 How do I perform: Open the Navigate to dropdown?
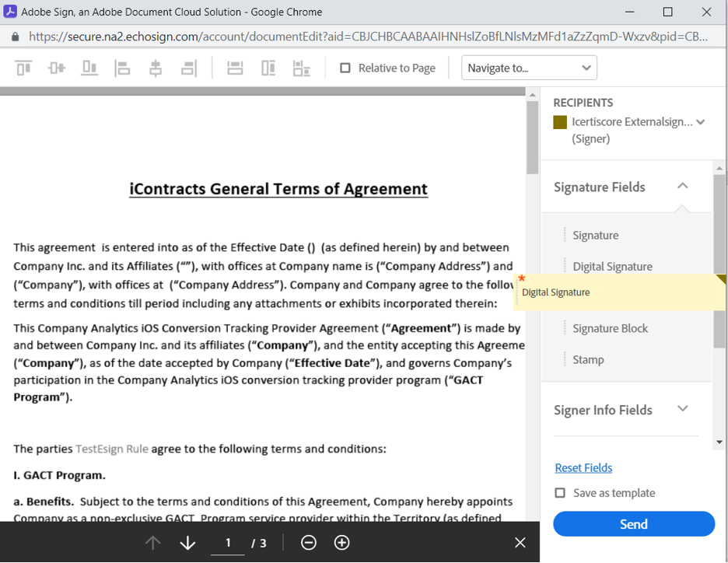coord(529,68)
